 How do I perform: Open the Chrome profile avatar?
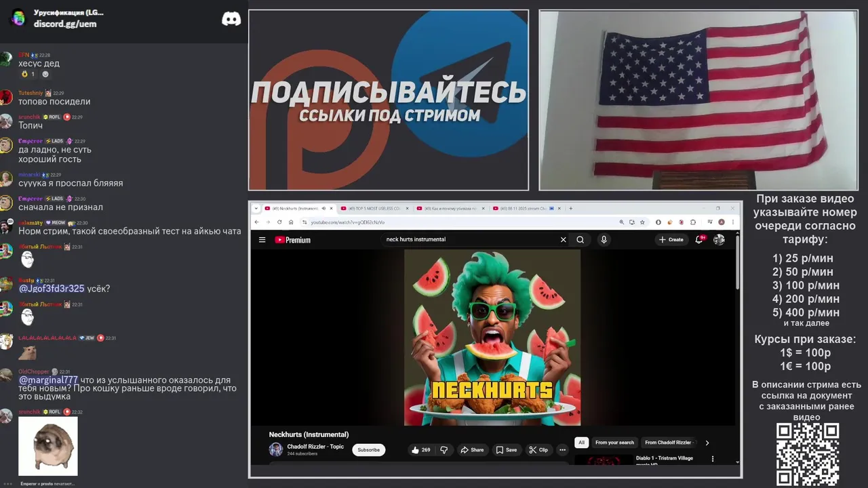pyautogui.click(x=722, y=222)
